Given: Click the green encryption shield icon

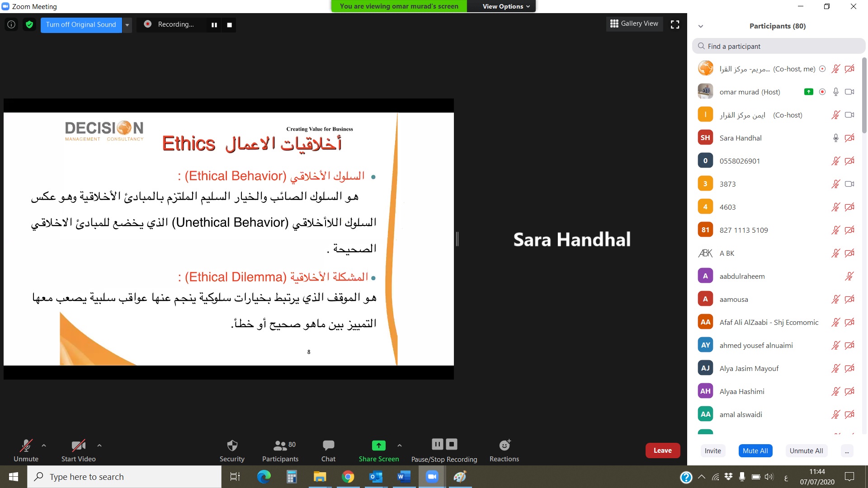Looking at the screenshot, I should tap(29, 24).
